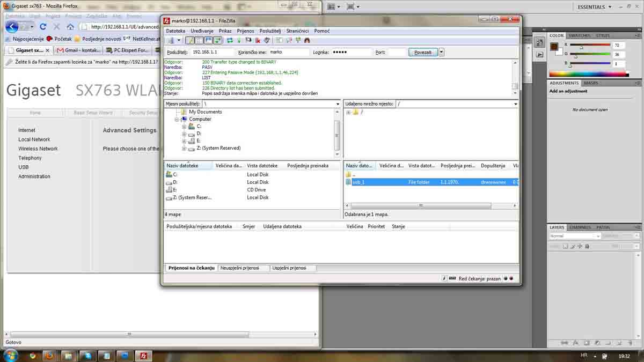Click FileZilla's binoculars search icon
Viewport: 644px width, 362px height.
307,40
